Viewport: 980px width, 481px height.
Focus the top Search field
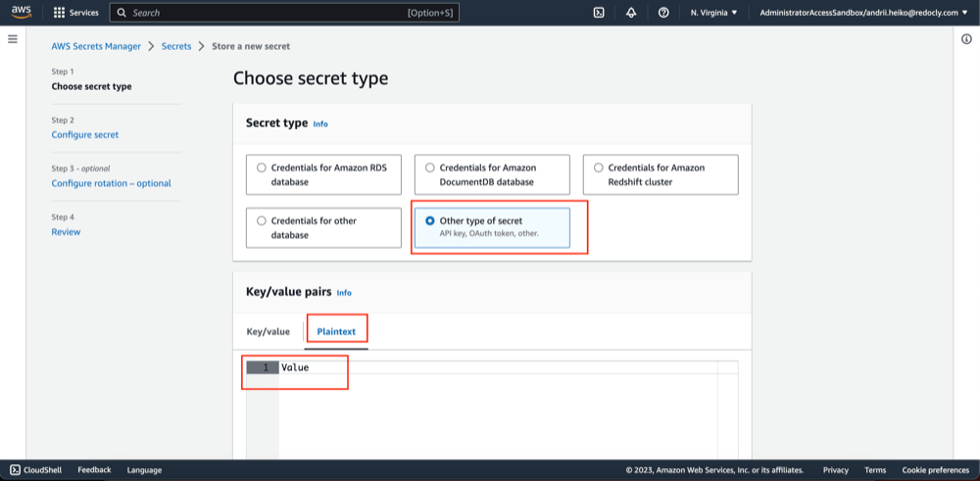[284, 13]
